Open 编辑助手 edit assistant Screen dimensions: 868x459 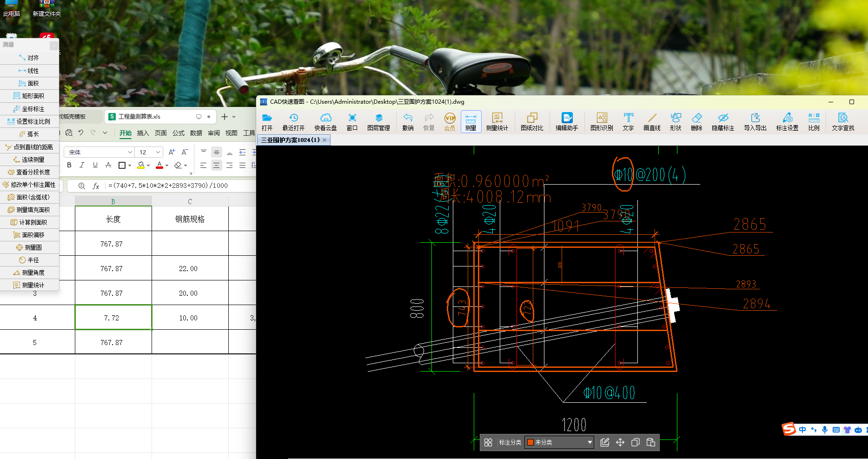pyautogui.click(x=567, y=122)
